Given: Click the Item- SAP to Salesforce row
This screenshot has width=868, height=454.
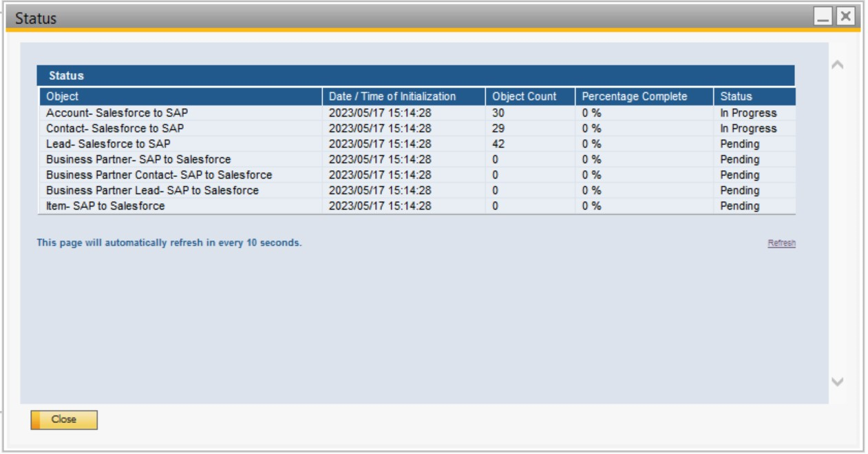Looking at the screenshot, I should click(x=105, y=206).
